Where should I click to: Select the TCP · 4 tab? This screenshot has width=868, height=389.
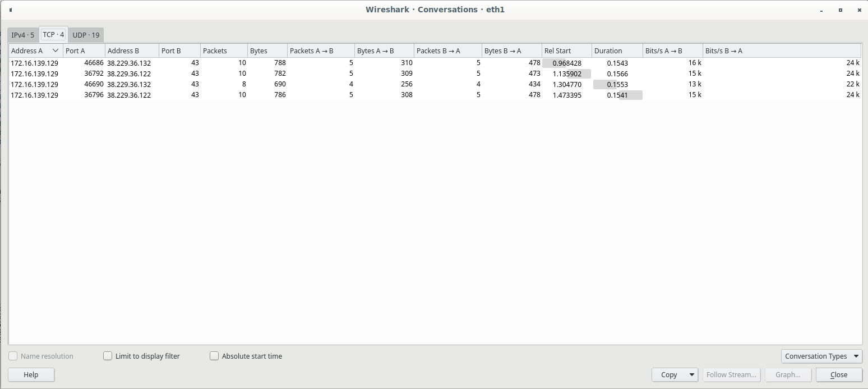click(x=53, y=34)
